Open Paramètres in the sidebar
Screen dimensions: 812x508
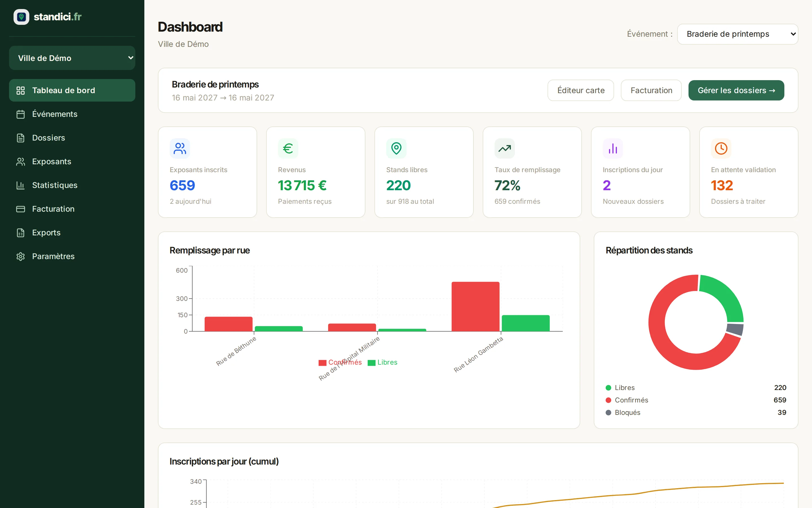click(x=72, y=256)
